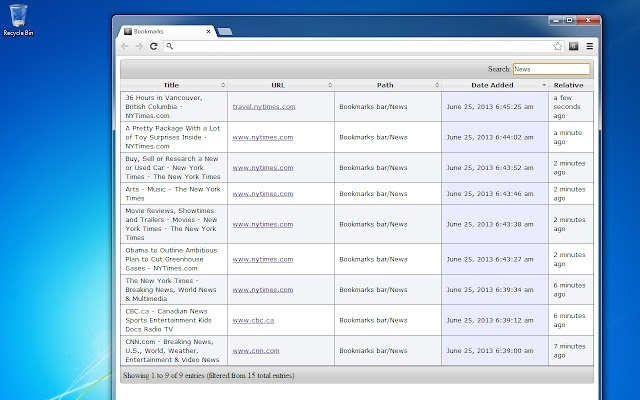Screen dimensions: 640x400
Task: Sort the table by Path column
Action: pos(385,85)
